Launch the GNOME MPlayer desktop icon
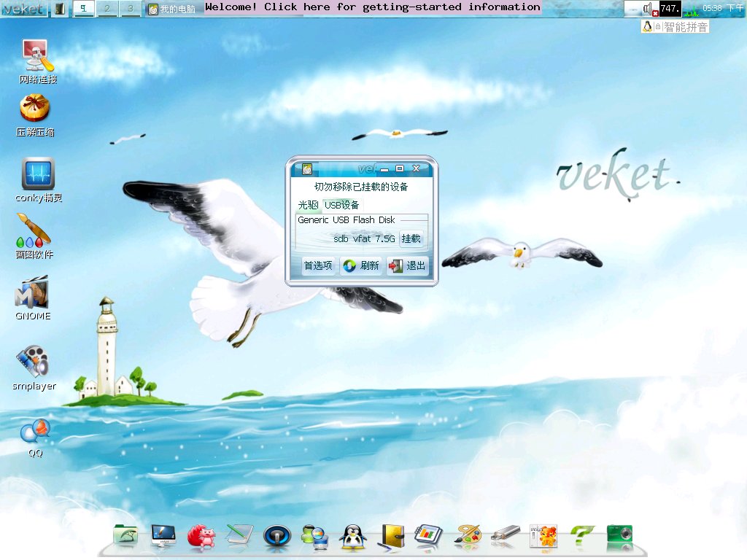Image resolution: width=747 pixels, height=560 pixels. (32, 298)
